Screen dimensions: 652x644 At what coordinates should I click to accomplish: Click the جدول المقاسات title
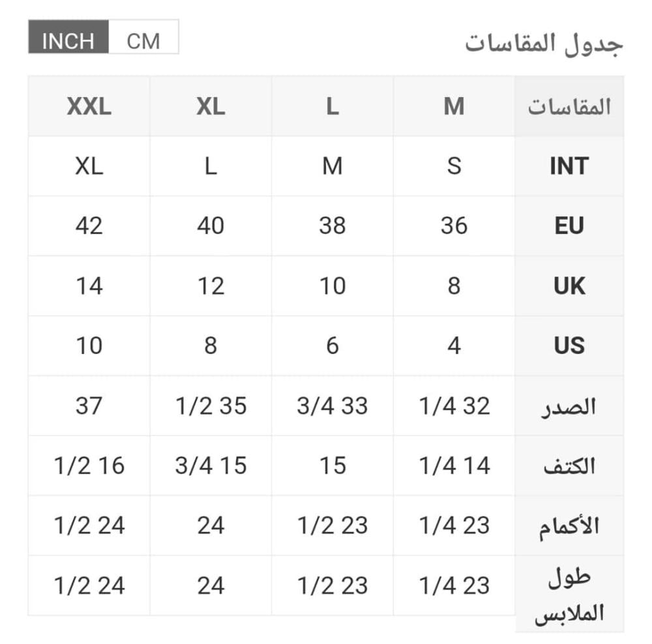point(544,43)
